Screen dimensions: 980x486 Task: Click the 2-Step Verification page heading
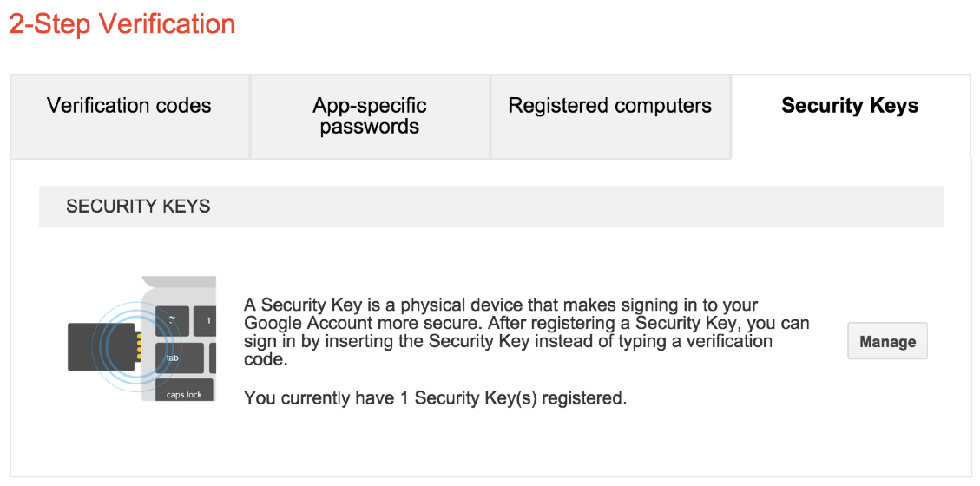click(x=122, y=23)
